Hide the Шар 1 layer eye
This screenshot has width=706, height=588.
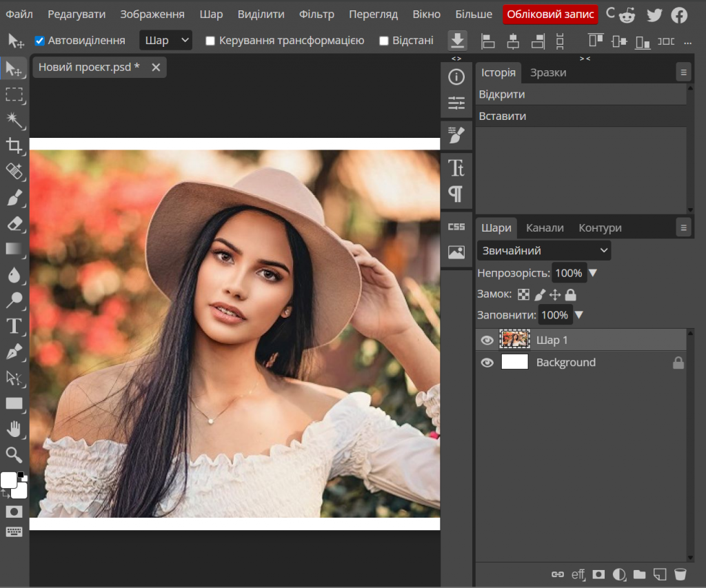(487, 341)
